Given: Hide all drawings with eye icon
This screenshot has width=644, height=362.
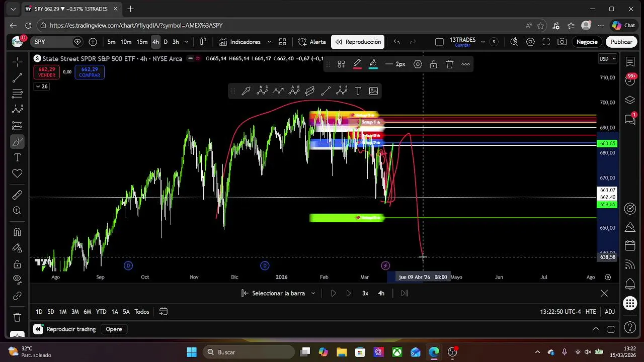Looking at the screenshot, I should point(17,280).
